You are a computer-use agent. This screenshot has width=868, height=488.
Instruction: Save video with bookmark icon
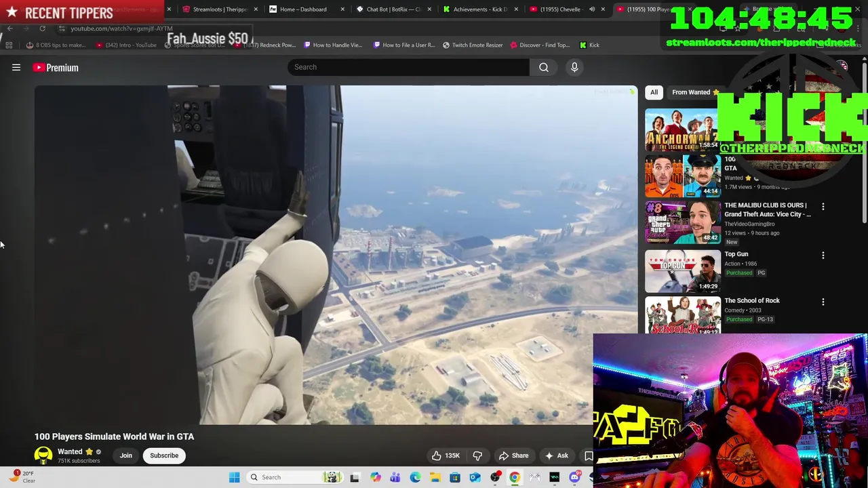pyautogui.click(x=588, y=455)
